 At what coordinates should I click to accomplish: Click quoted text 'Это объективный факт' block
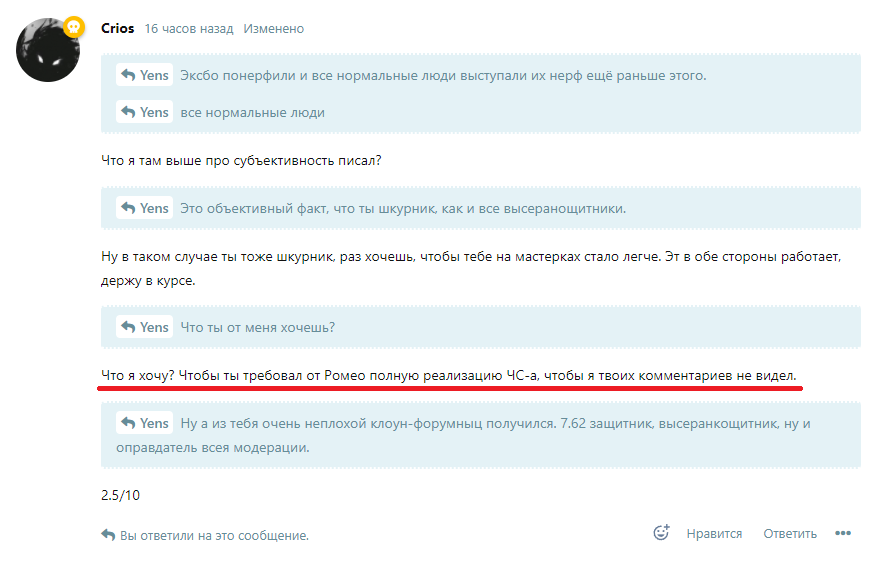(403, 208)
